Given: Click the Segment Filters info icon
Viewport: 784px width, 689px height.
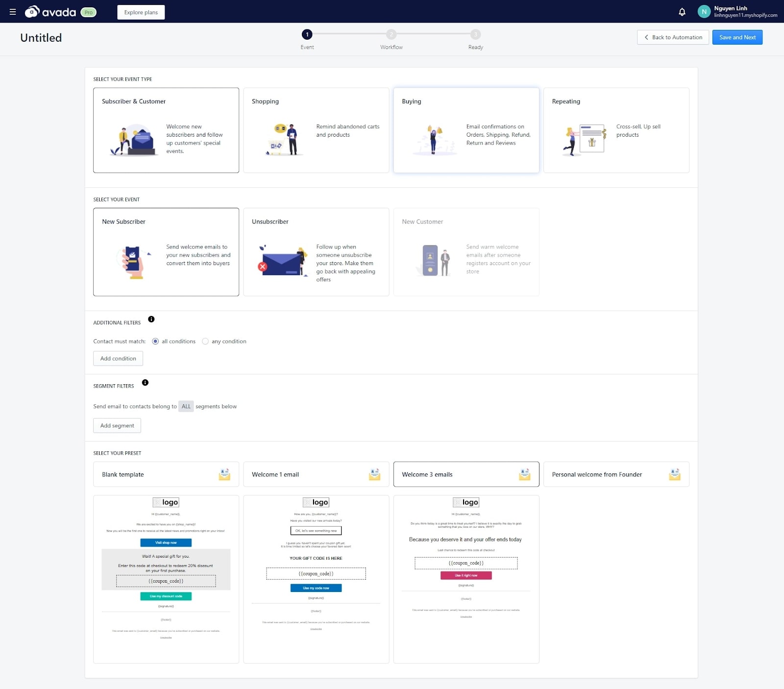Looking at the screenshot, I should 145,383.
